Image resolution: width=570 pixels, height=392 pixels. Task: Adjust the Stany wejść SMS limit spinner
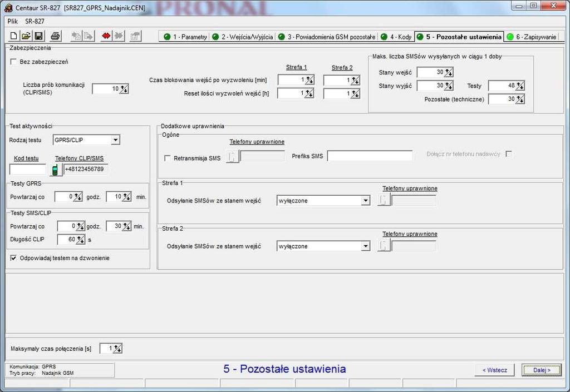tap(449, 72)
